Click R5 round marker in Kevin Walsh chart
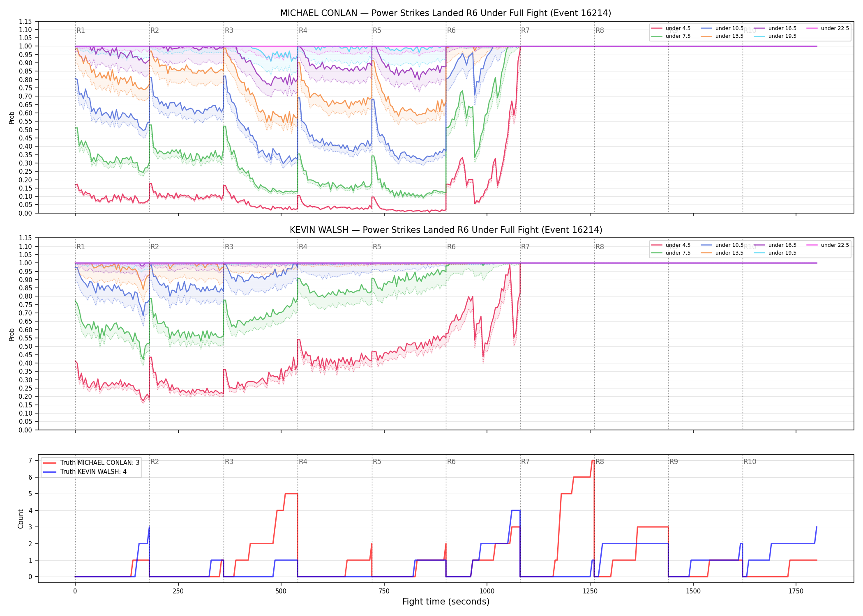The image size is (863, 616). (x=377, y=247)
